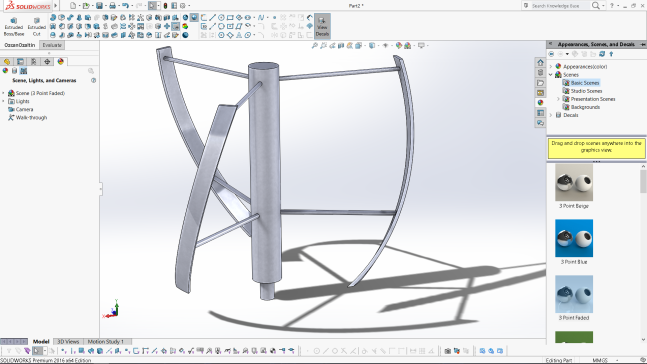The image size is (647, 364).
Task: Expand the Presentation Scenes node
Action: coord(559,99)
